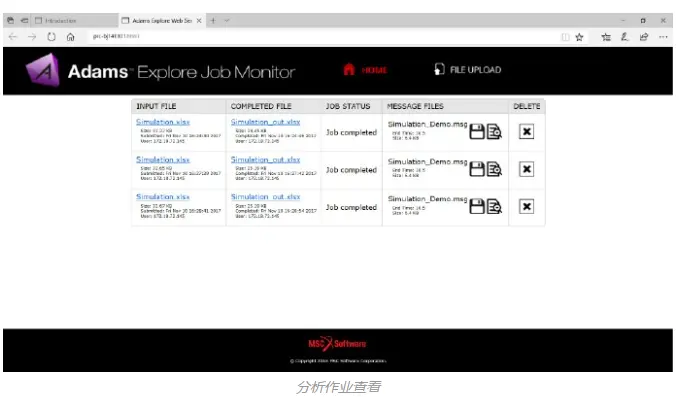Click second row Job completed status
This screenshot has height=397, width=679.
(x=351, y=170)
